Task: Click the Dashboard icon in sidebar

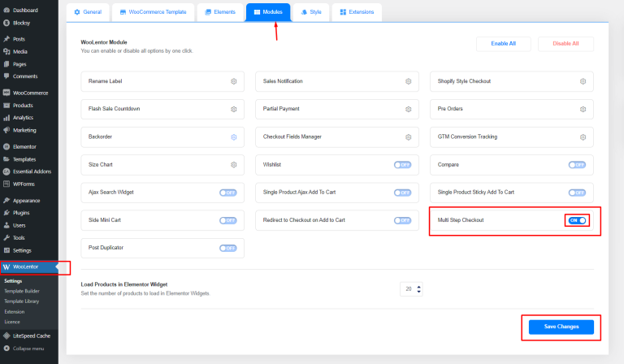Action: point(6,11)
